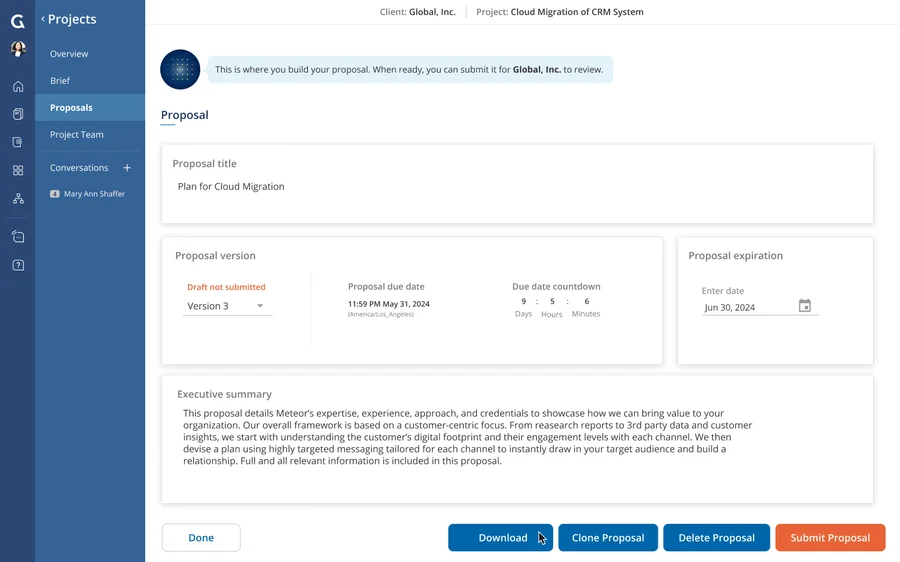
Task: Click the '11:59 PM May 31, 2024' due date
Action: (x=389, y=304)
